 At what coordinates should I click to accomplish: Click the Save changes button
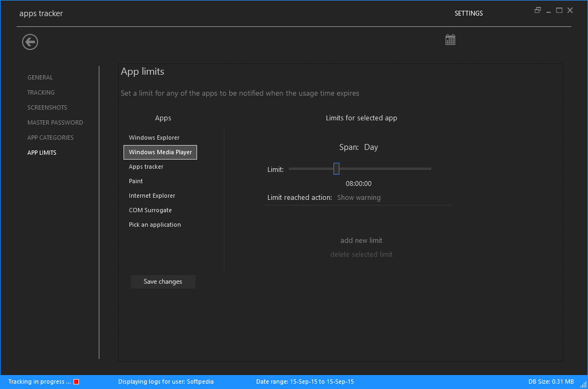tap(163, 282)
